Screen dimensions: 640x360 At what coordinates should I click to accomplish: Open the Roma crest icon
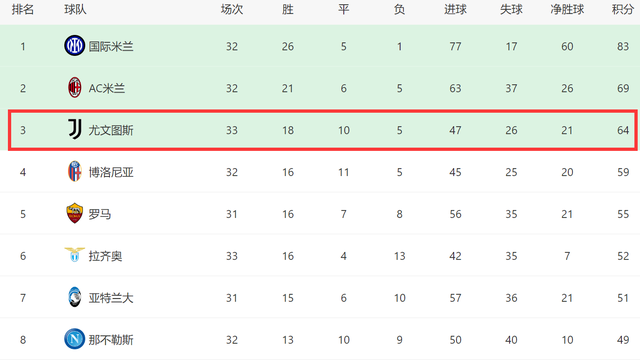pos(74,213)
